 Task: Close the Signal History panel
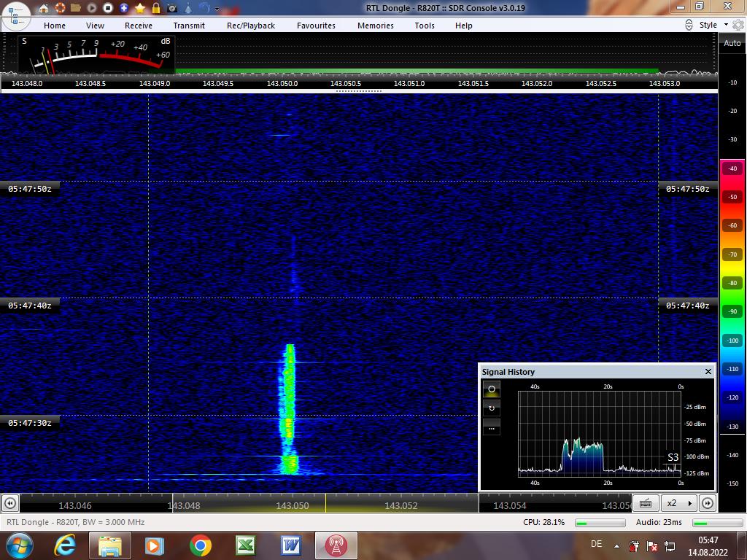tap(708, 371)
